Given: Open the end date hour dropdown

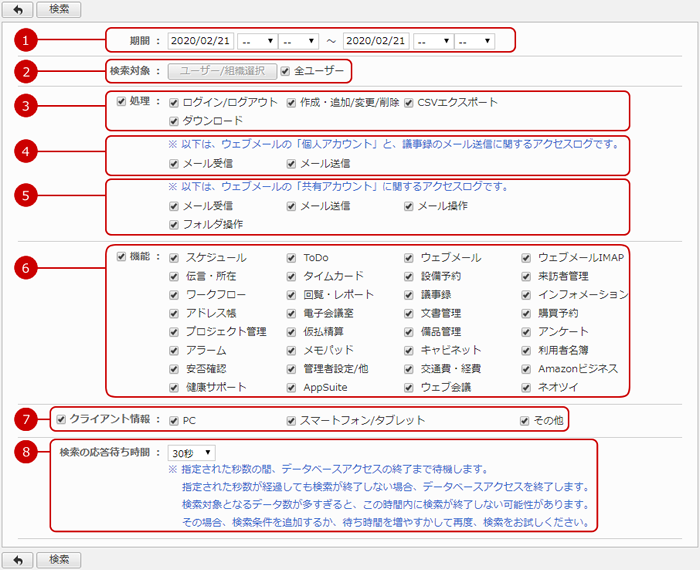Looking at the screenshot, I should (432, 41).
